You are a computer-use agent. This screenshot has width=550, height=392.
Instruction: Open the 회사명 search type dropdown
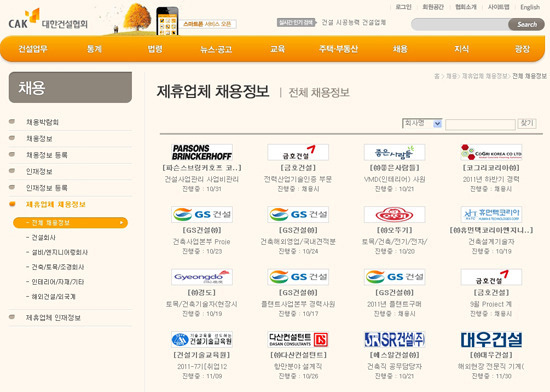point(422,123)
